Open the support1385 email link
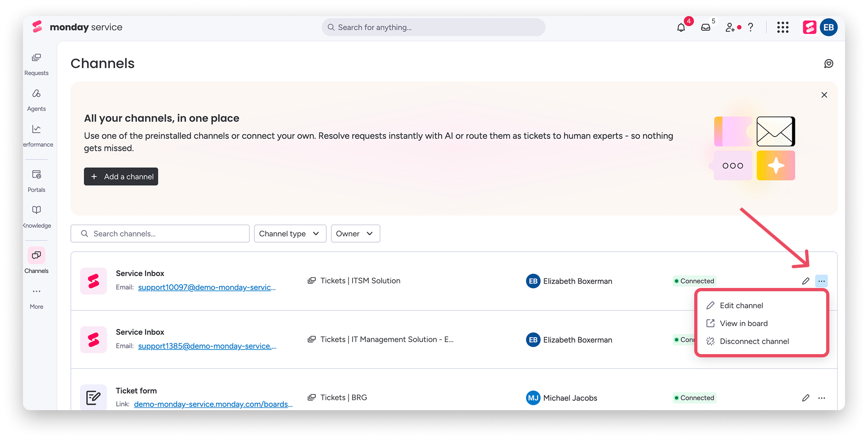868x440 pixels. 207,346
